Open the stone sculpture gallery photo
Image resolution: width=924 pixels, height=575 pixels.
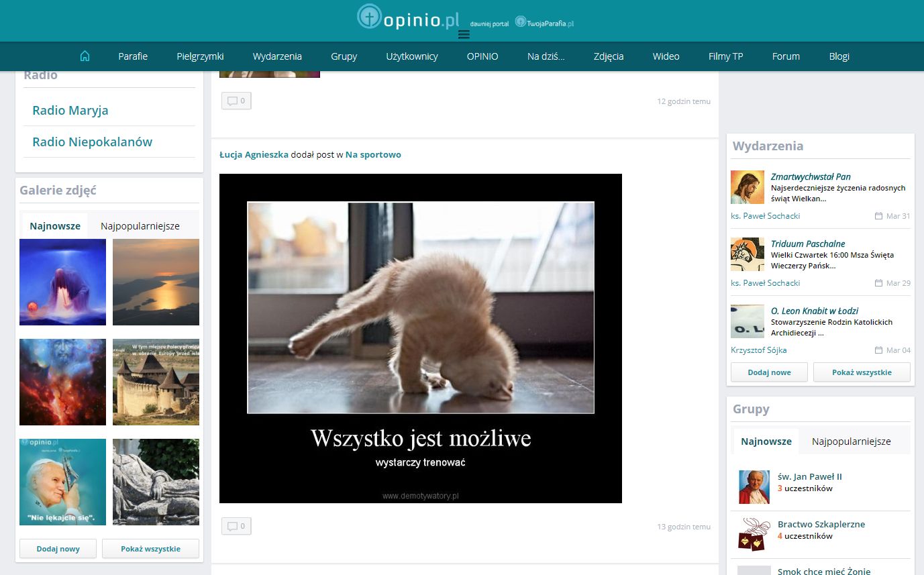(x=156, y=482)
